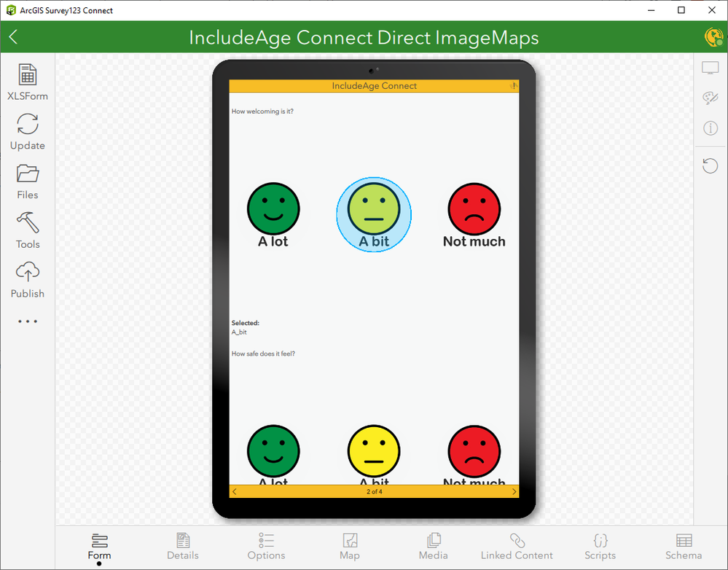The image size is (728, 570).
Task: Open the Linked Content tab
Action: [517, 547]
